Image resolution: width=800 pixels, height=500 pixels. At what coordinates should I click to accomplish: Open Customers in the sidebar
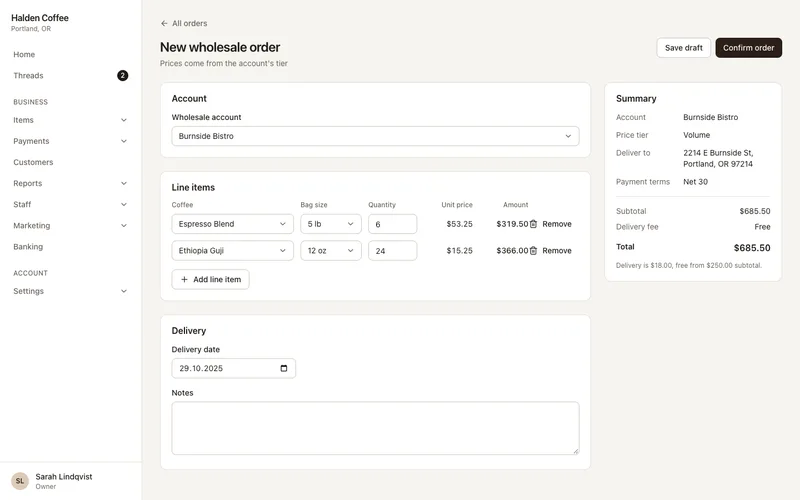(33, 162)
